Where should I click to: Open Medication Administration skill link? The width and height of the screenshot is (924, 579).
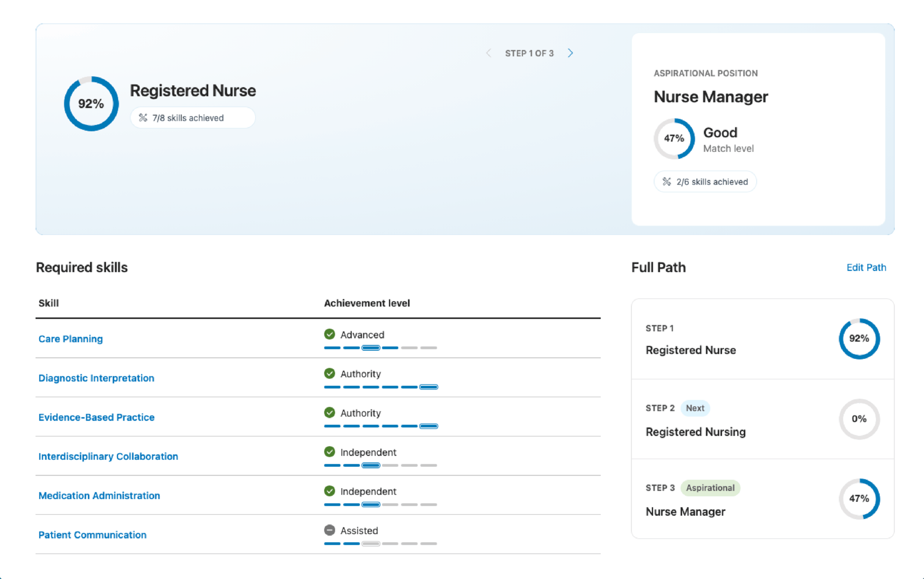pyautogui.click(x=99, y=496)
